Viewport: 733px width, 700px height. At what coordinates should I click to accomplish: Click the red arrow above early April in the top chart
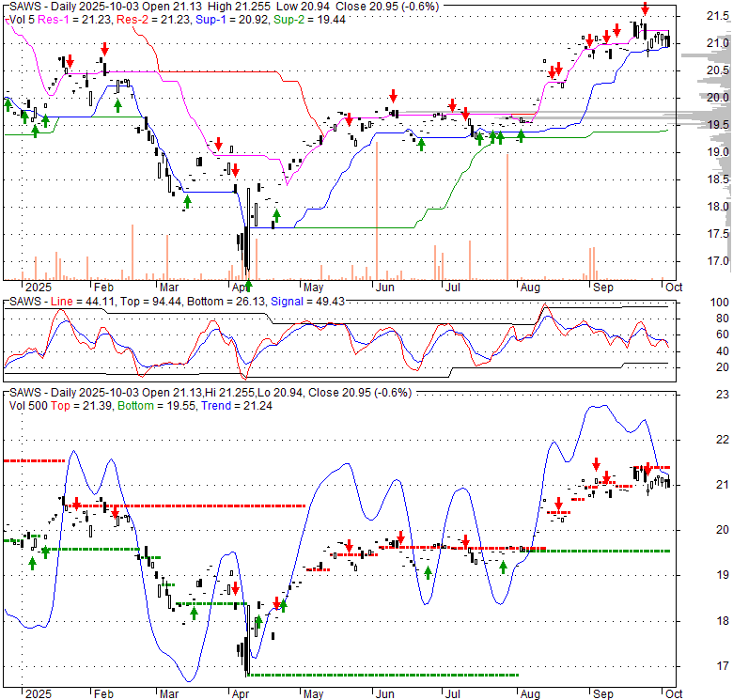pyautogui.click(x=232, y=169)
